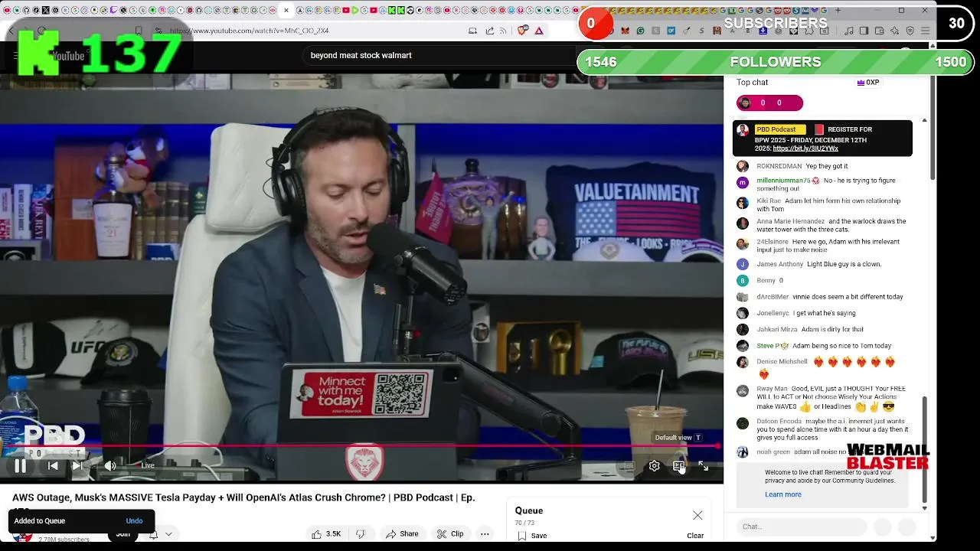
Task: Open the more actions ellipsis menu
Action: [485, 533]
